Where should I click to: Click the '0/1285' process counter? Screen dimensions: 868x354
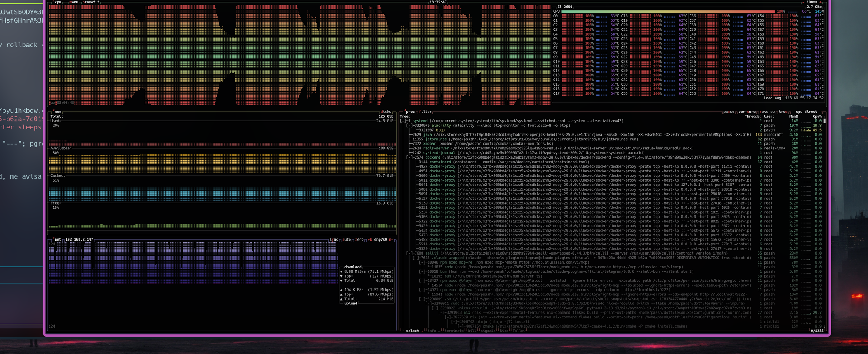coord(817,331)
